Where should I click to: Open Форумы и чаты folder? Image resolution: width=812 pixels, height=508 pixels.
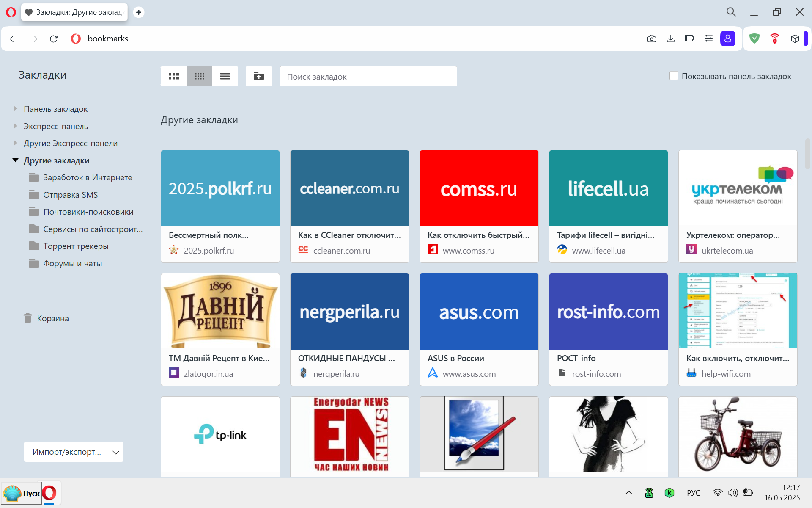(x=66, y=263)
